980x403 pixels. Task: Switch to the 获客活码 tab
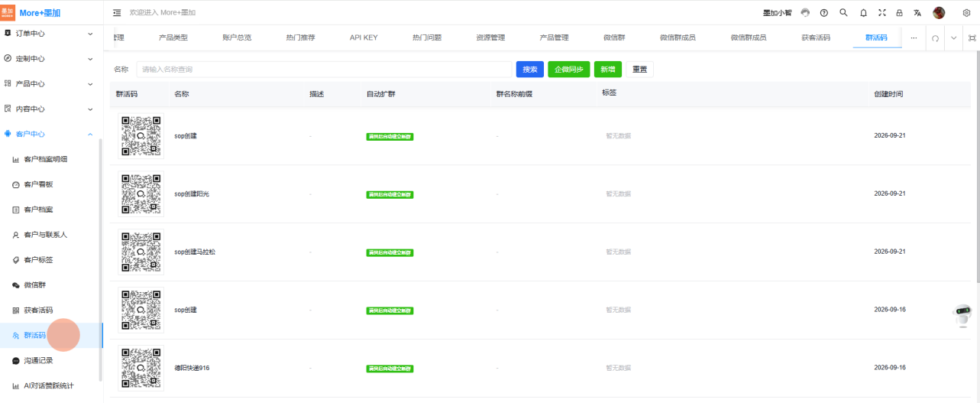pyautogui.click(x=816, y=37)
